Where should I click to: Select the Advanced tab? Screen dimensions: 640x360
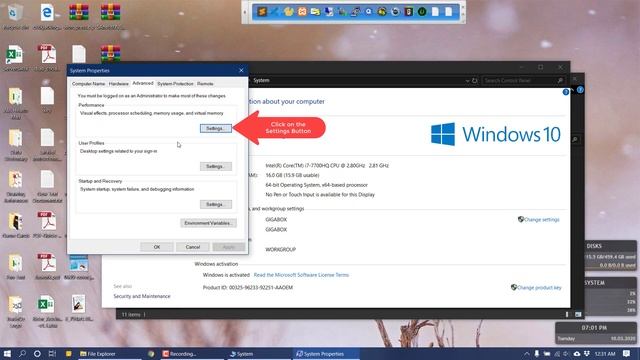[x=143, y=83]
